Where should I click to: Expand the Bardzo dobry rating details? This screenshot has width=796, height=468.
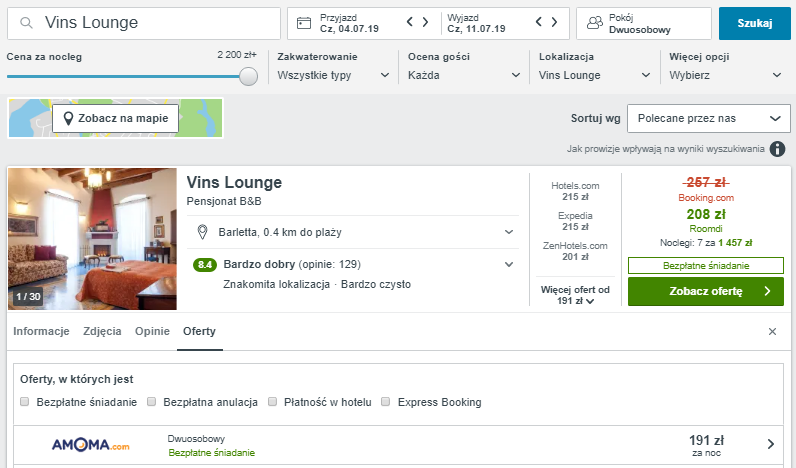[509, 264]
